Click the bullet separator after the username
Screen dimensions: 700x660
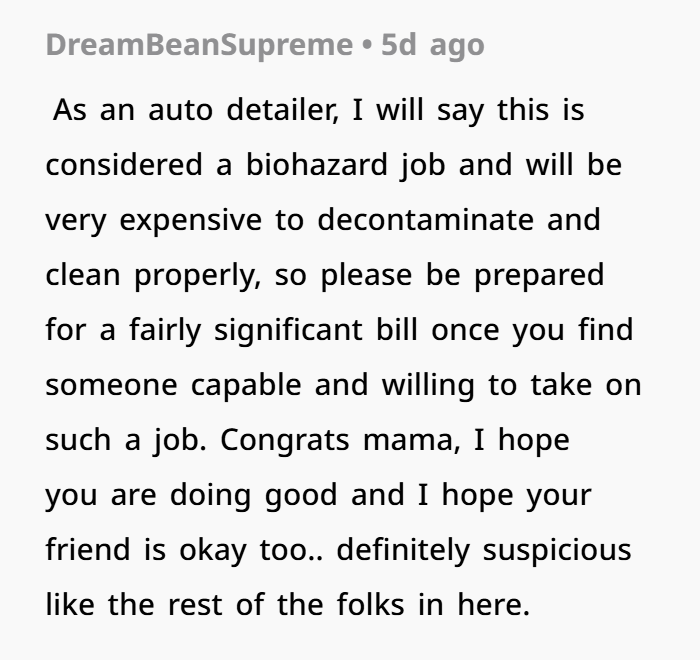click(367, 45)
